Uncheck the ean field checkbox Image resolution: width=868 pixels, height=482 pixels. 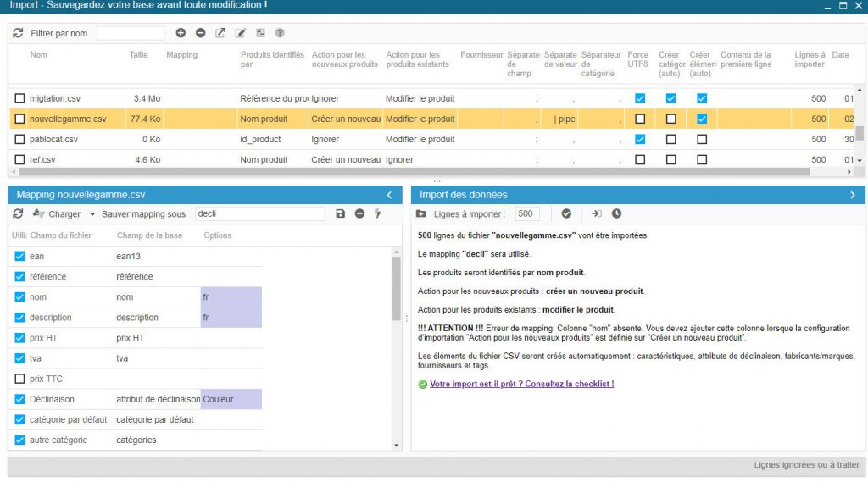[20, 257]
